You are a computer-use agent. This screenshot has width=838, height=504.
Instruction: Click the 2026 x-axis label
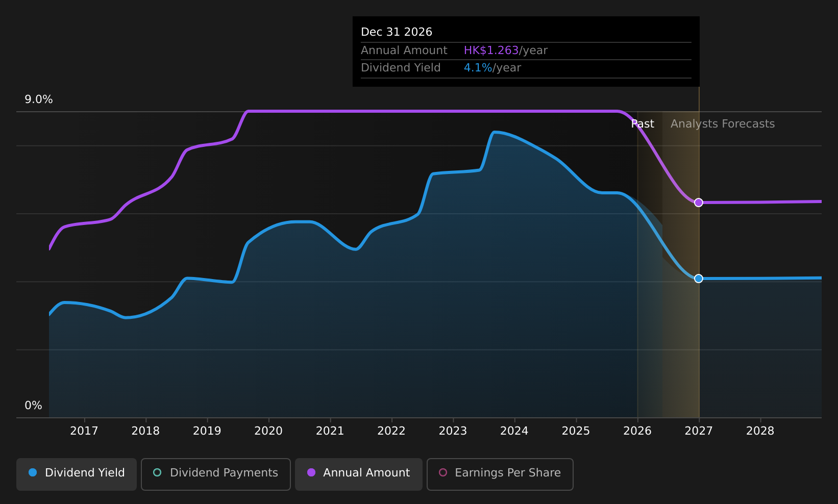pos(637,431)
